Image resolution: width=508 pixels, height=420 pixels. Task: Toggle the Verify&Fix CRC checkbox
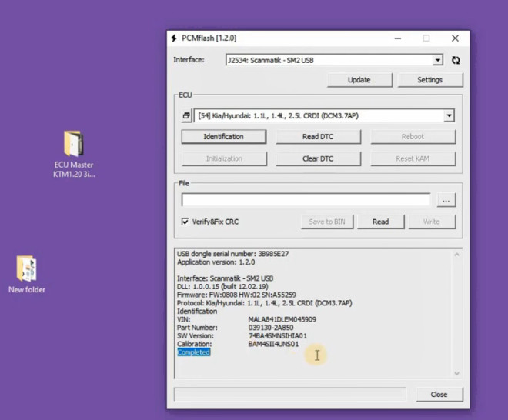(x=185, y=222)
